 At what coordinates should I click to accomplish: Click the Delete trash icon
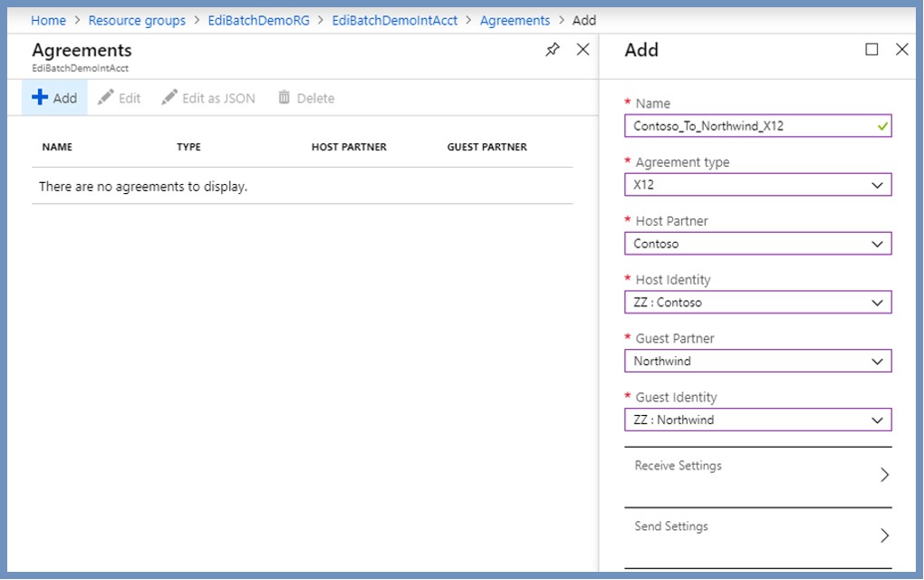pyautogui.click(x=285, y=98)
